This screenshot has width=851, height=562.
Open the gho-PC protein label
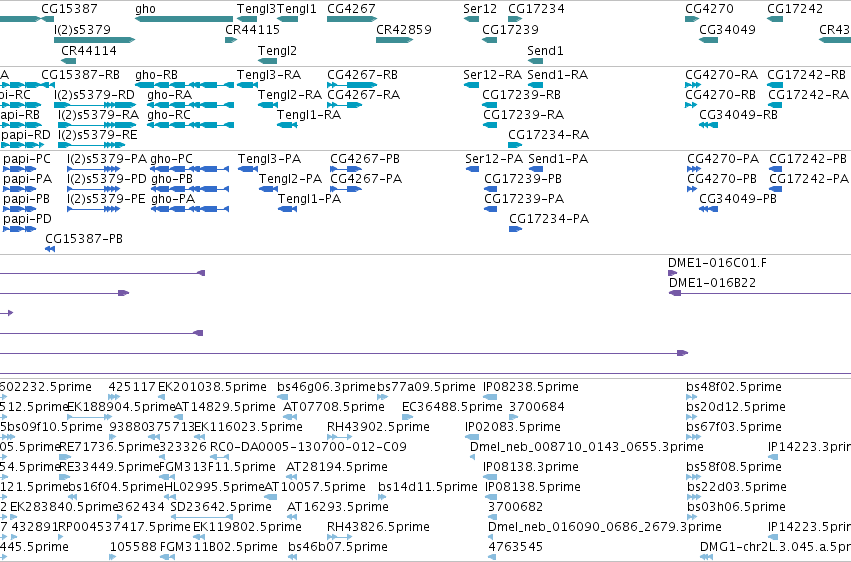click(x=172, y=158)
